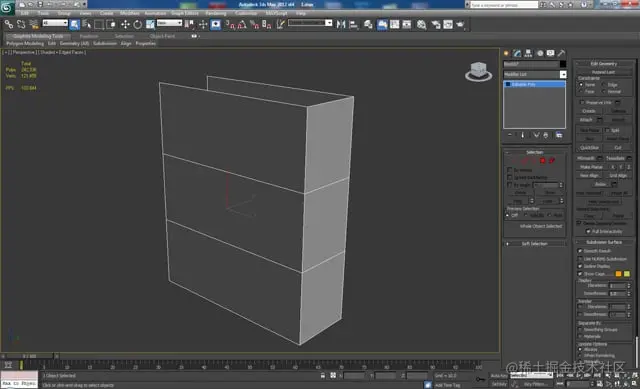Open the Render Setup icon
This screenshot has width=640, height=389.
(x=436, y=24)
